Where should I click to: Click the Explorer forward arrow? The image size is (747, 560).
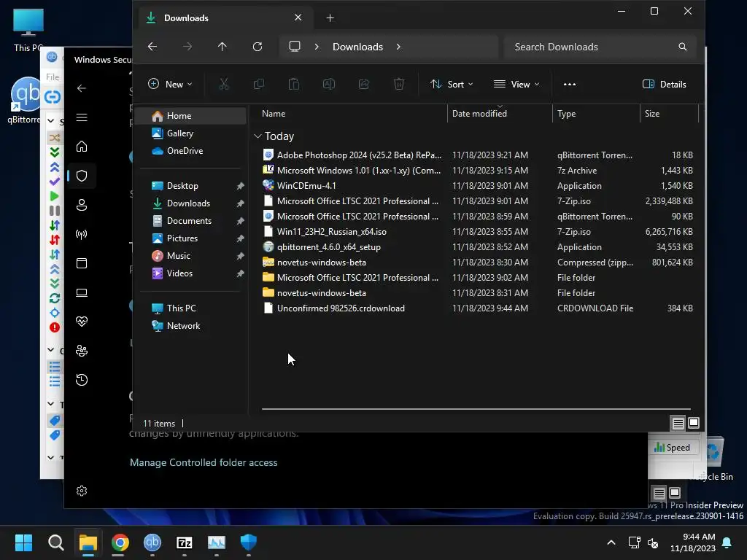click(187, 47)
